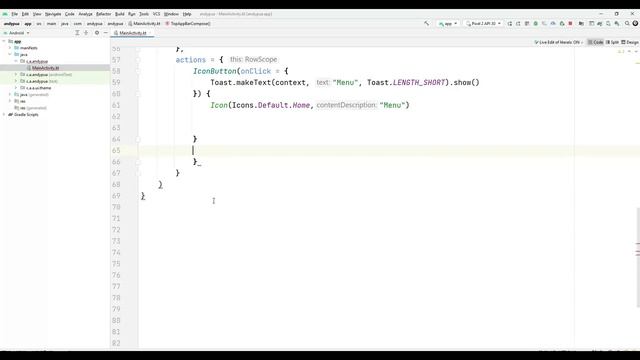Open the VCS menu
The image size is (640, 360).
pyautogui.click(x=156, y=14)
